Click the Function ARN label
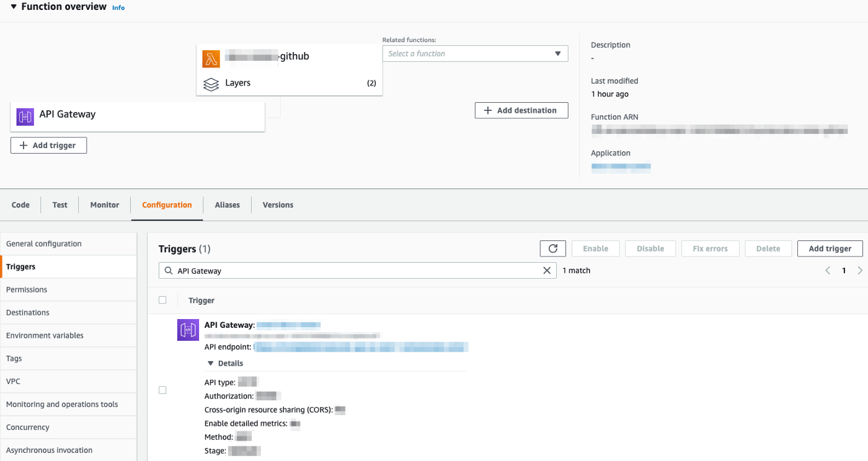 tap(614, 116)
